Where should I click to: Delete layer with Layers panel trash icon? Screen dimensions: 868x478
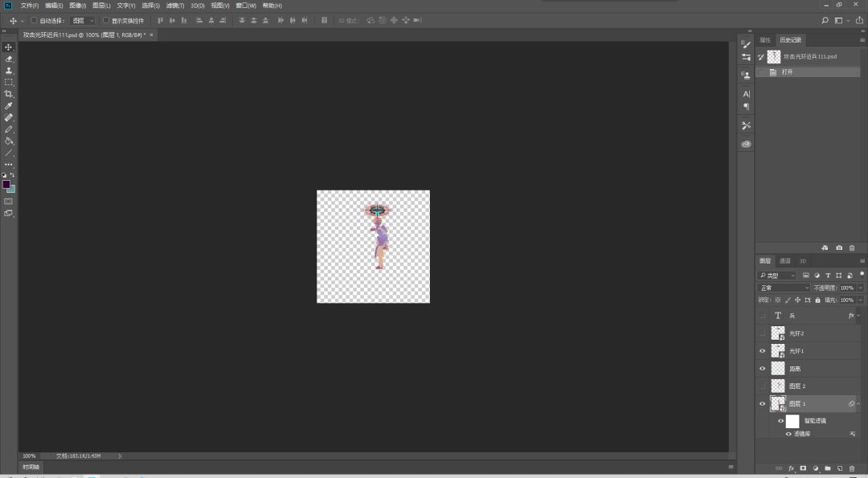pos(852,468)
